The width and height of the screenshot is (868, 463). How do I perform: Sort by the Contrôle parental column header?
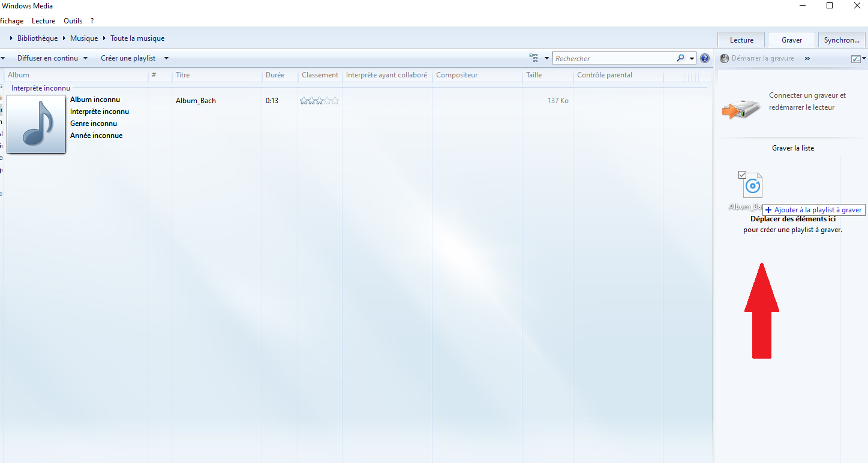pyautogui.click(x=605, y=75)
